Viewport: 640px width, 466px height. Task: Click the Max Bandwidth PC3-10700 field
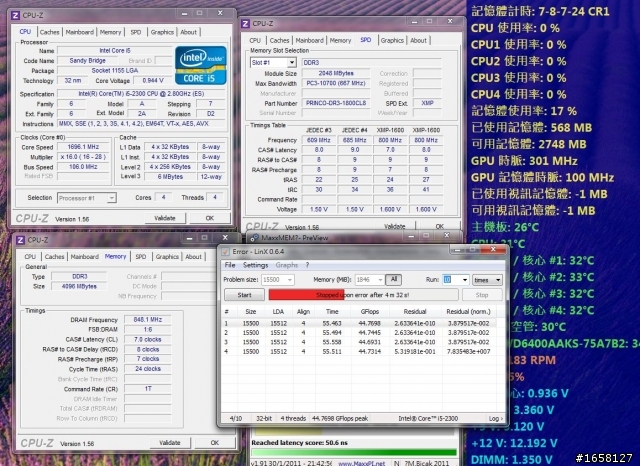(336, 83)
